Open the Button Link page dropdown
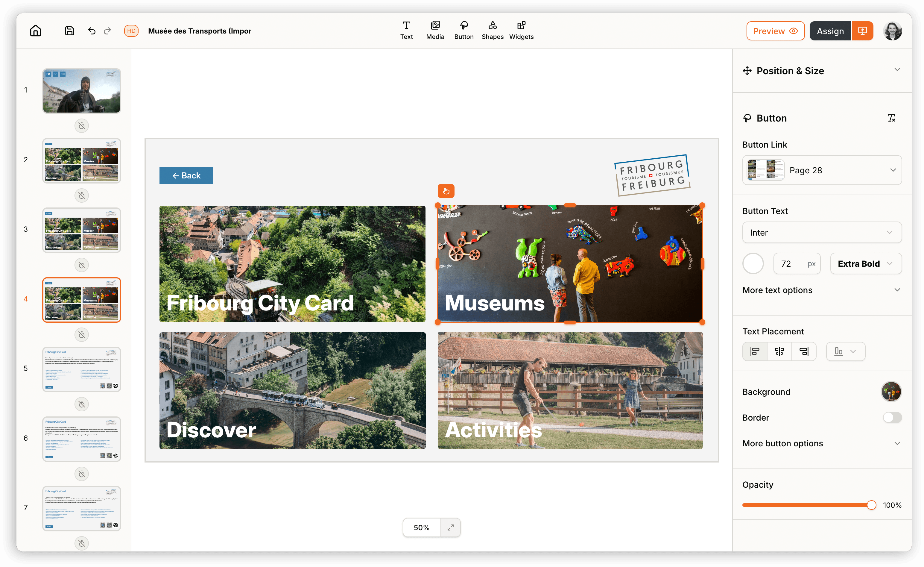 [822, 170]
